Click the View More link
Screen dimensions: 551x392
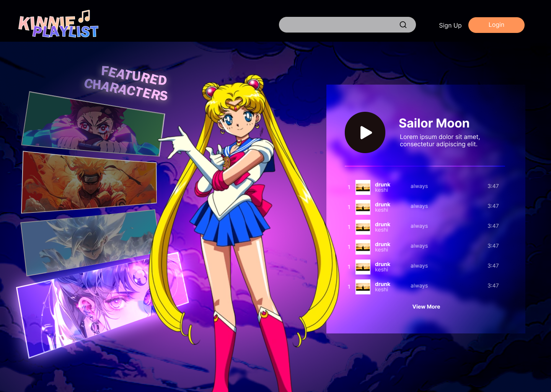(426, 307)
